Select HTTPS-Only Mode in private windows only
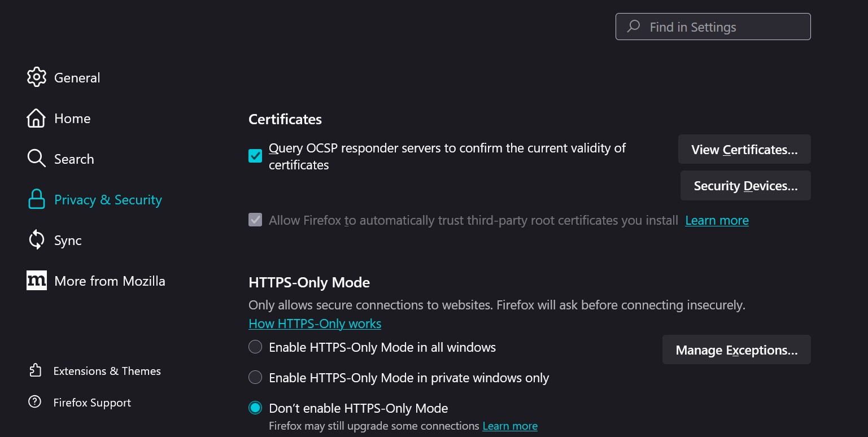The image size is (868, 437). [x=255, y=377]
